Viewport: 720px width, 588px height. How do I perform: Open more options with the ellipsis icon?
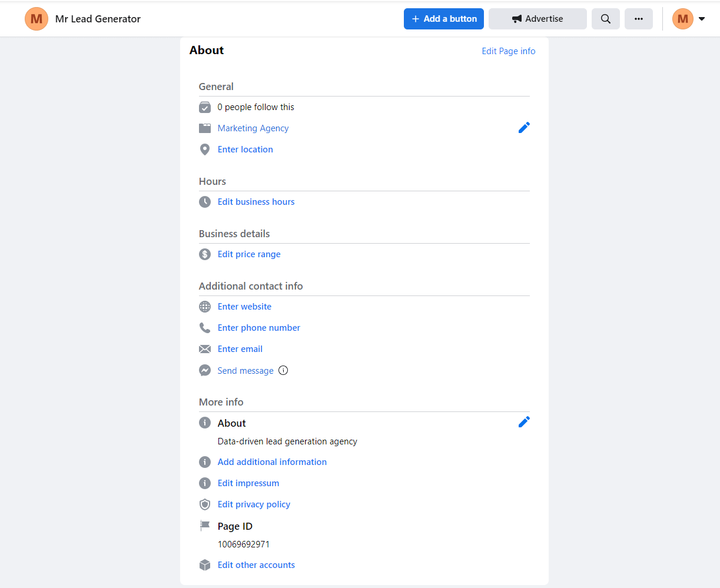[639, 18]
